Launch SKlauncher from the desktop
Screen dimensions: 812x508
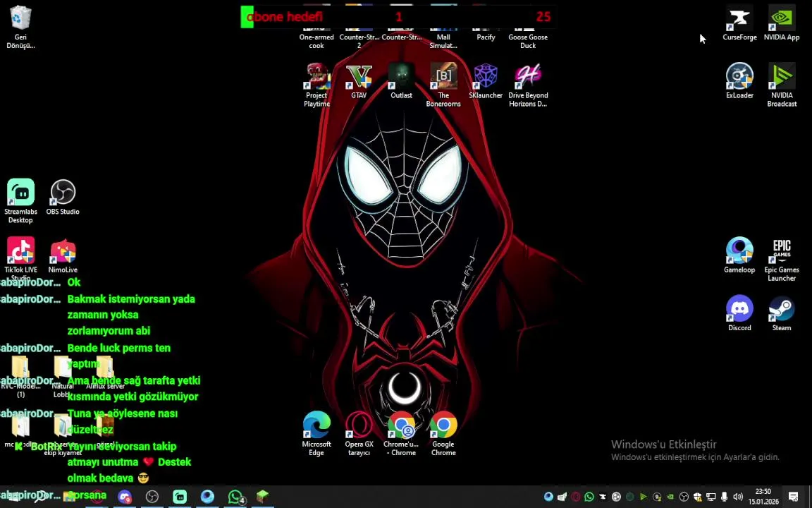pyautogui.click(x=486, y=81)
